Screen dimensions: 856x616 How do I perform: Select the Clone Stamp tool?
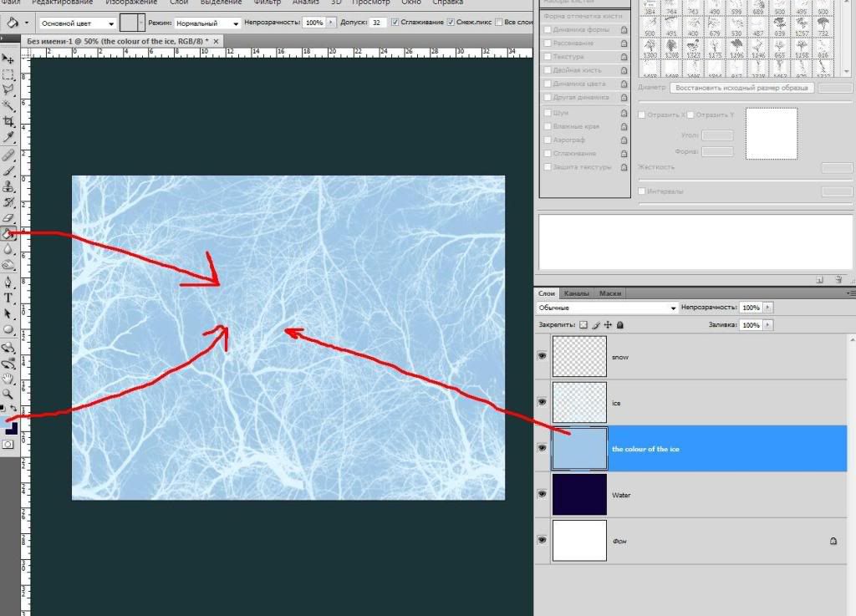8,187
